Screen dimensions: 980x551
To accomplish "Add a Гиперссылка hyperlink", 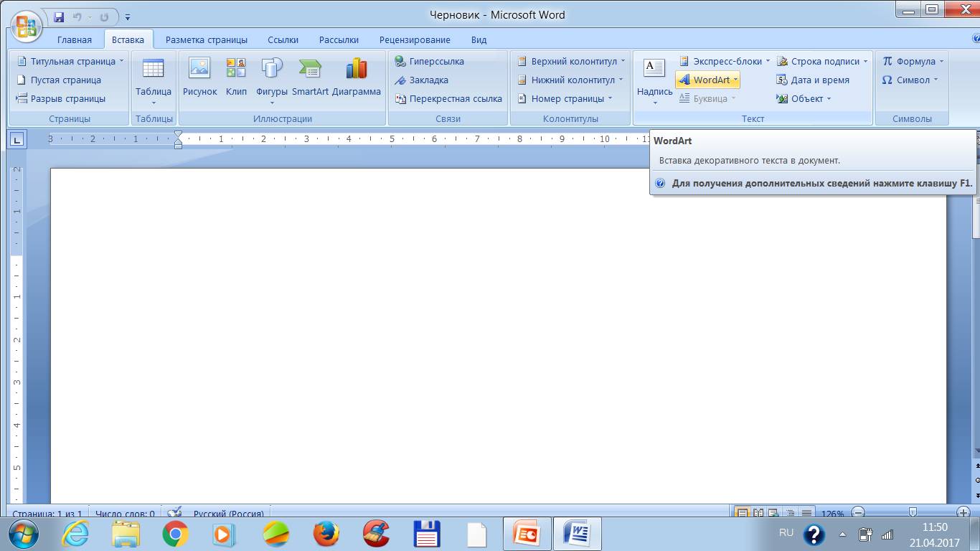I will click(430, 62).
